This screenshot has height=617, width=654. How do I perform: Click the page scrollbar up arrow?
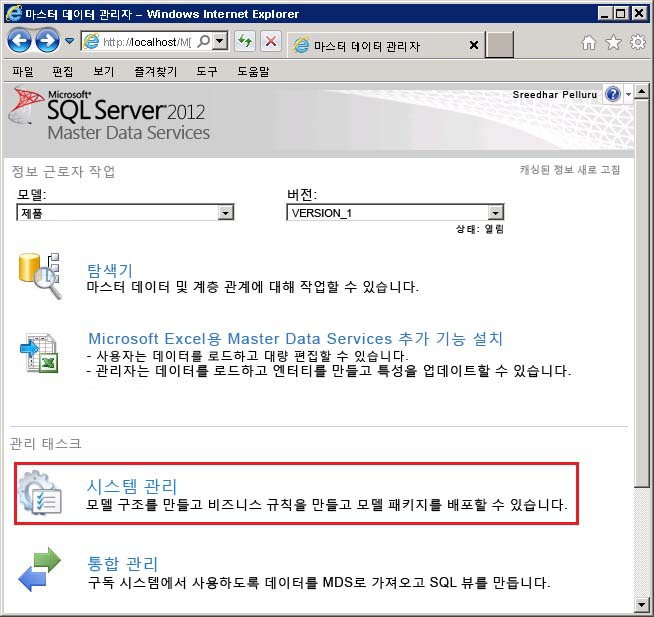(642, 90)
